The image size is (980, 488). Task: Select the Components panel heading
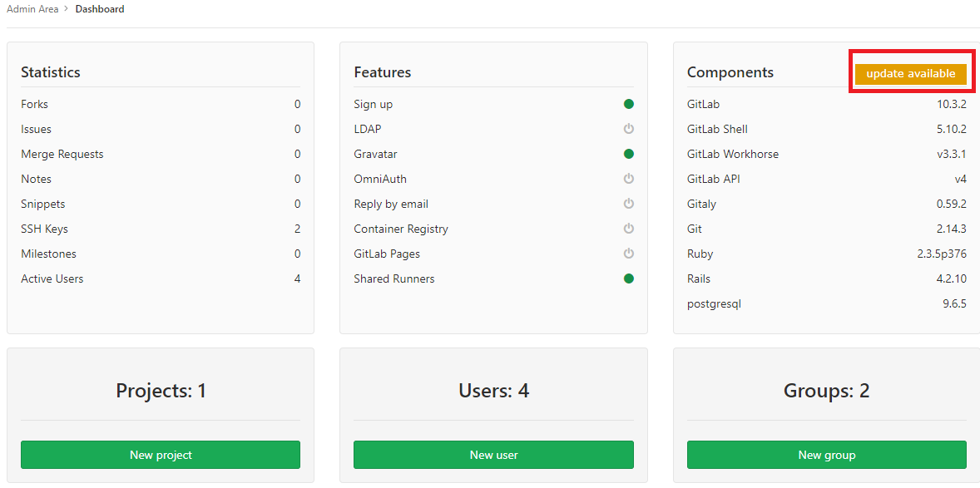[730, 72]
